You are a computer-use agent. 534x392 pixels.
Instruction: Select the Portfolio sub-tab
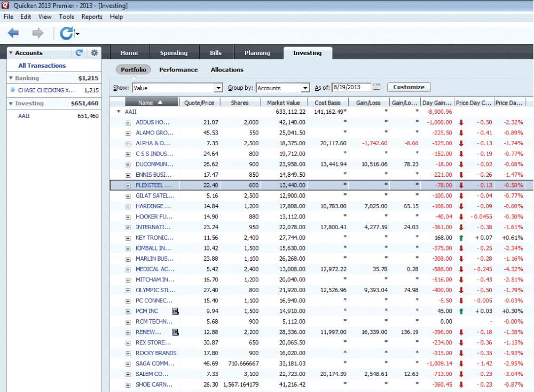(133, 69)
